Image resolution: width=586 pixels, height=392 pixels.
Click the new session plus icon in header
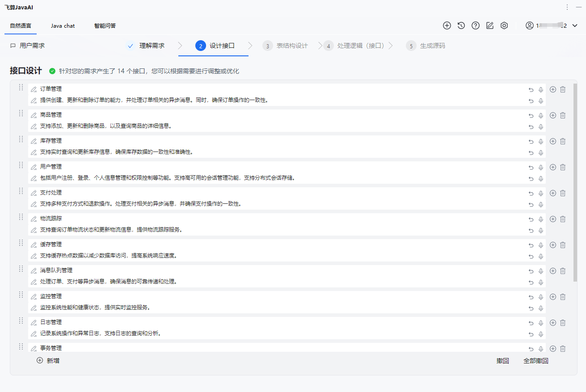447,25
